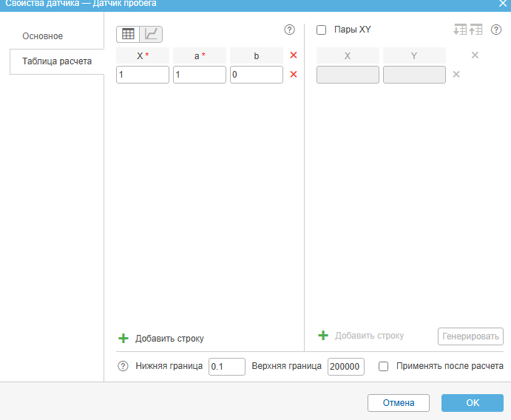Delete the first row with red X
511x420 pixels.
(x=294, y=75)
